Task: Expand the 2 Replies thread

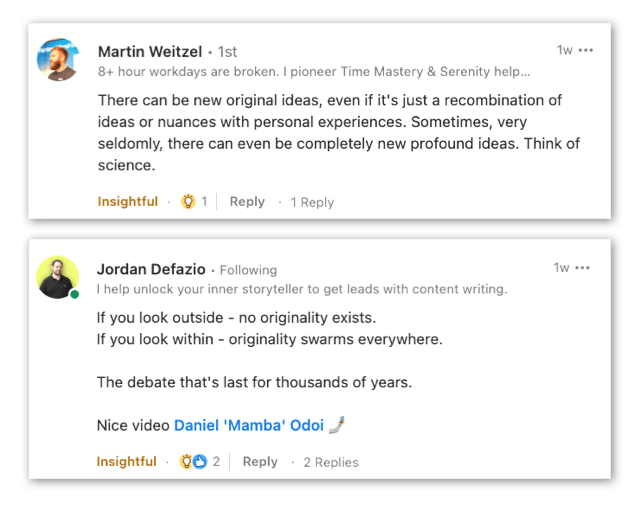Action: 331,462
